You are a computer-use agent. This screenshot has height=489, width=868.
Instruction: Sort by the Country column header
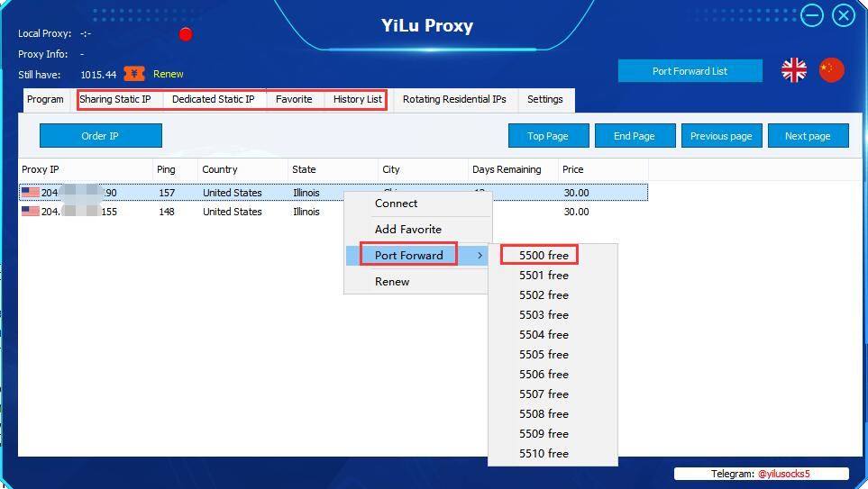(242, 169)
